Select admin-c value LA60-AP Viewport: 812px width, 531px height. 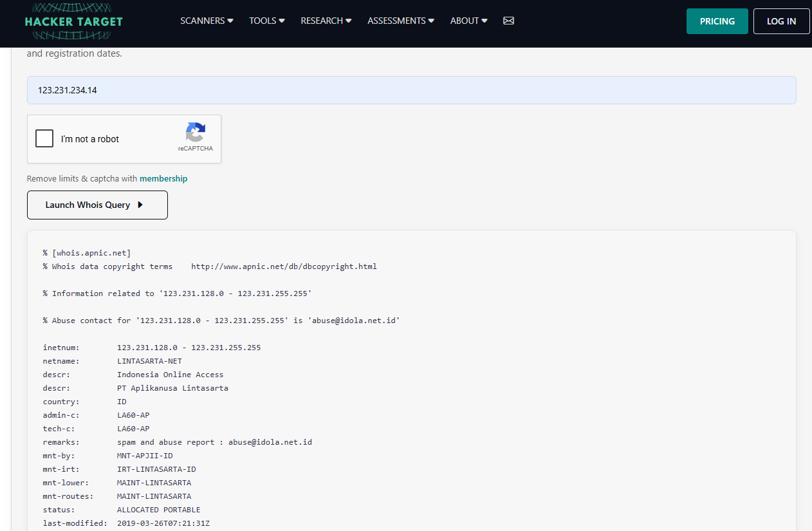(x=133, y=415)
